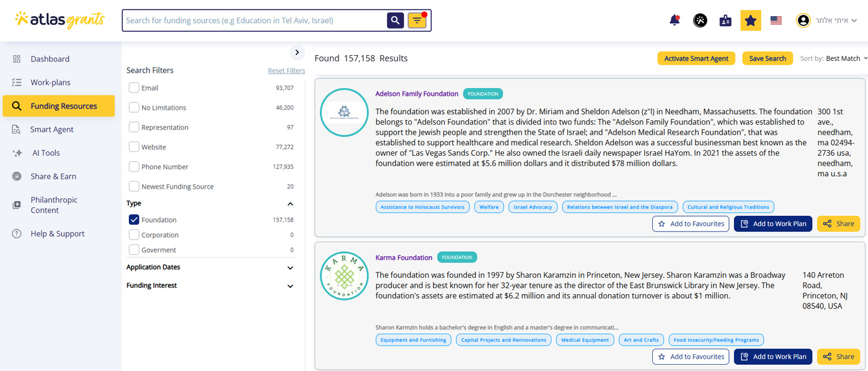The image size is (868, 371).
Task: Select Funding Resources menu item
Action: 58,106
